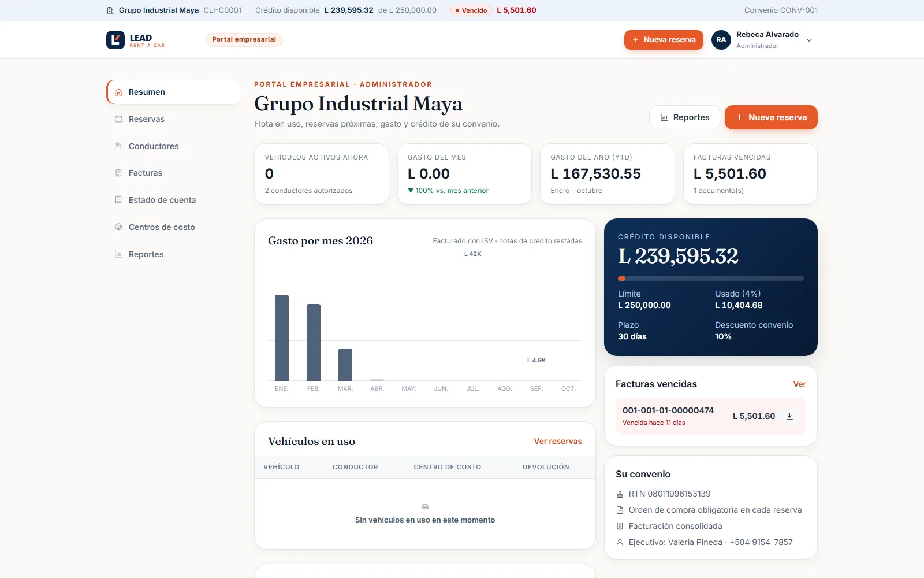Go to Reservas section

173,119
